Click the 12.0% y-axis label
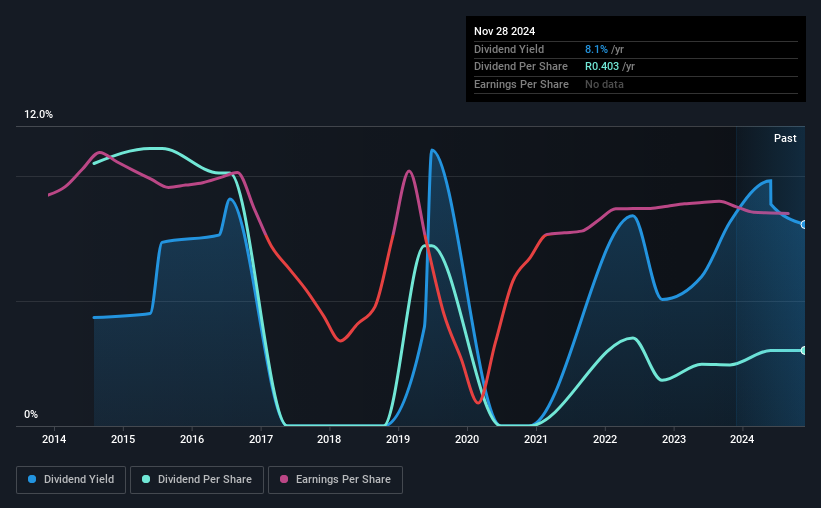Viewport: 821px width, 508px height. coord(38,114)
